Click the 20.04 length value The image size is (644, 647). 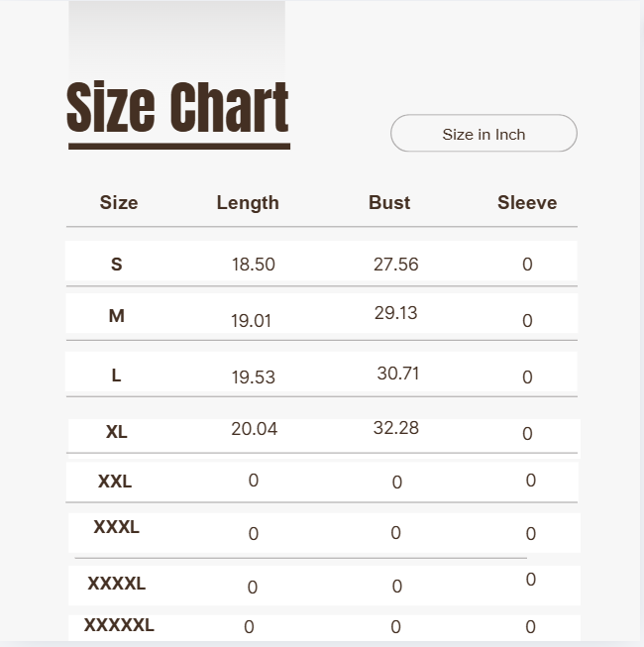[x=255, y=429]
